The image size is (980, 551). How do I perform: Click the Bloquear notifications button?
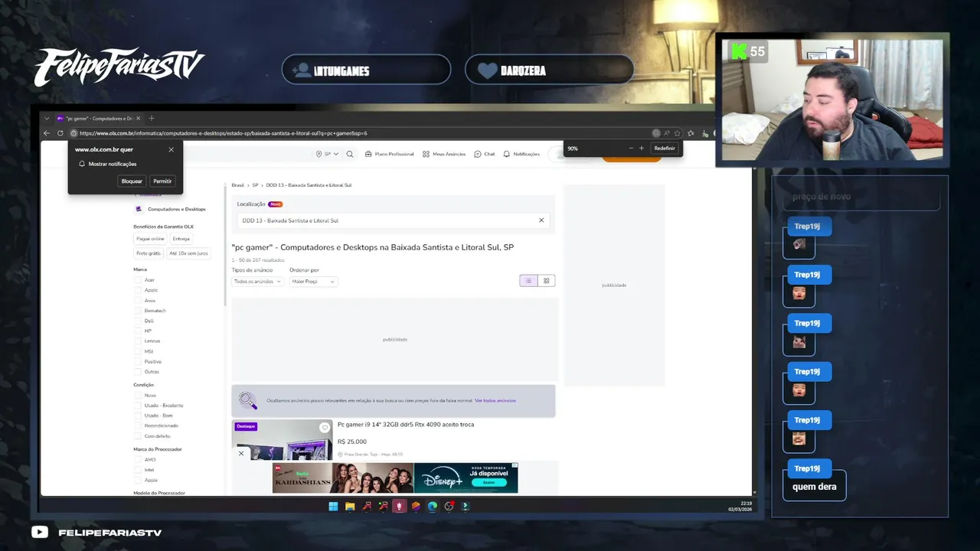click(132, 181)
